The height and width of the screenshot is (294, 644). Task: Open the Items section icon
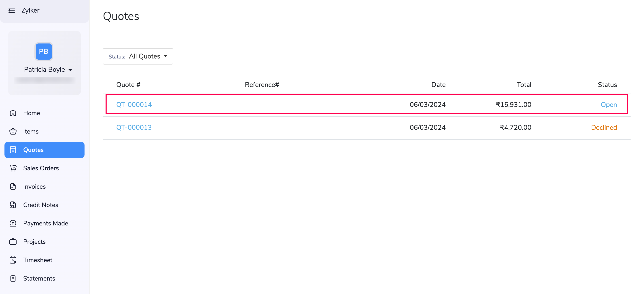pos(13,131)
